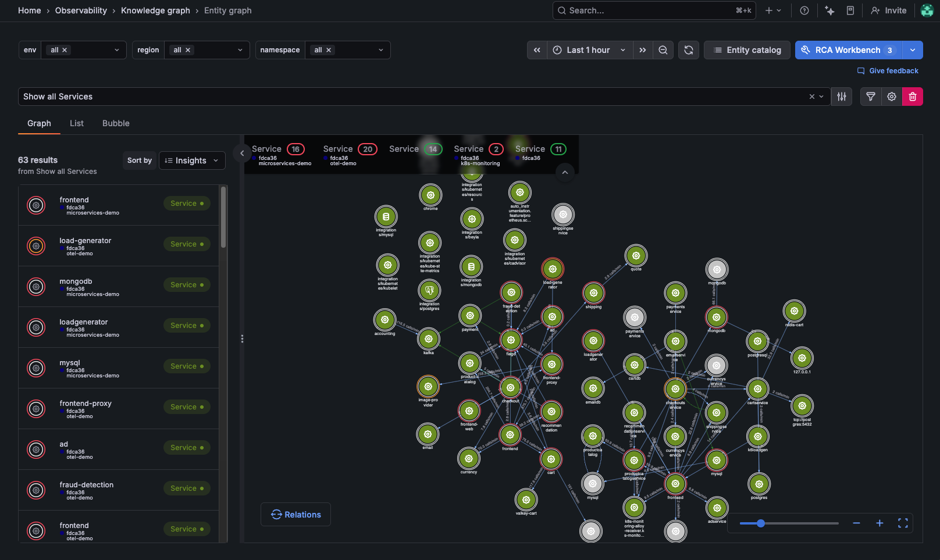The image size is (940, 560).
Task: Click the graph zoom slider handle
Action: [x=761, y=523]
